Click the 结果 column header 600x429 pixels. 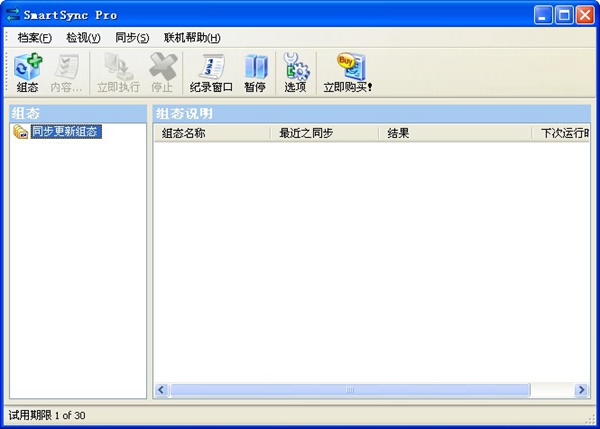click(455, 133)
